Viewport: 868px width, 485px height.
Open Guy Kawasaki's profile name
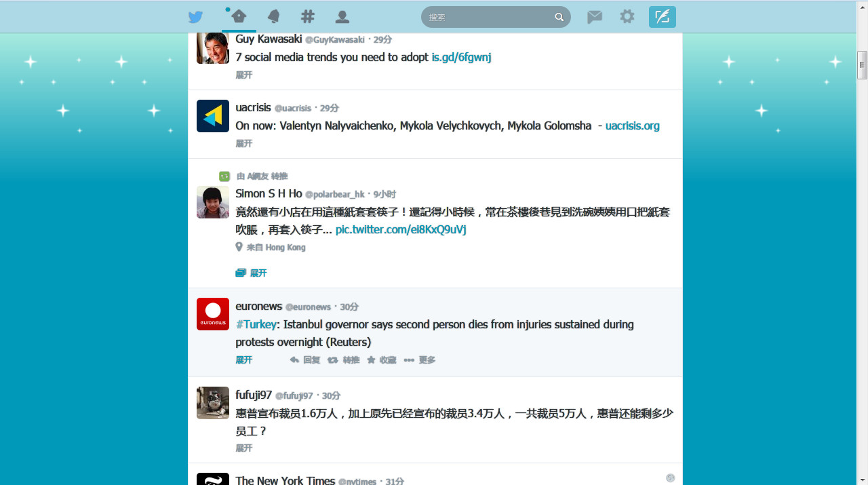[269, 39]
